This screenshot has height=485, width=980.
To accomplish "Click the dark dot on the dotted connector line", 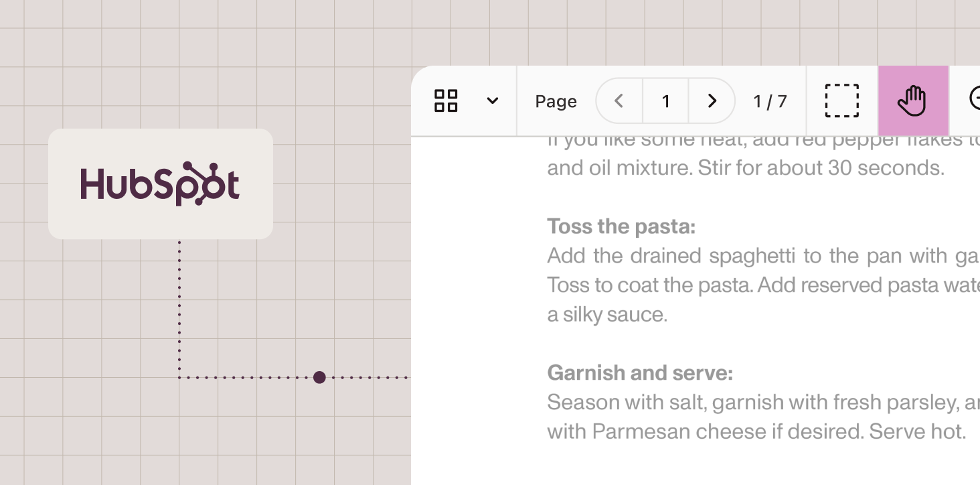I will [319, 377].
